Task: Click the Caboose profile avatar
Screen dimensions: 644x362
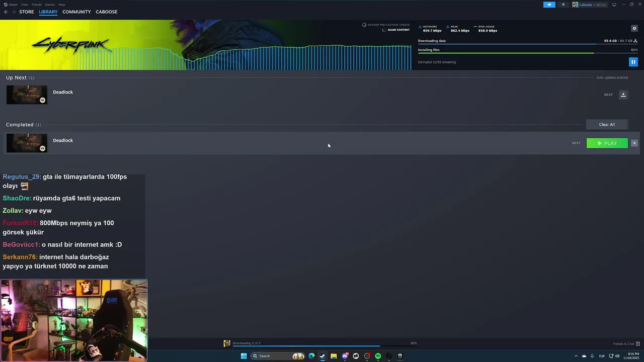Action: (x=575, y=5)
